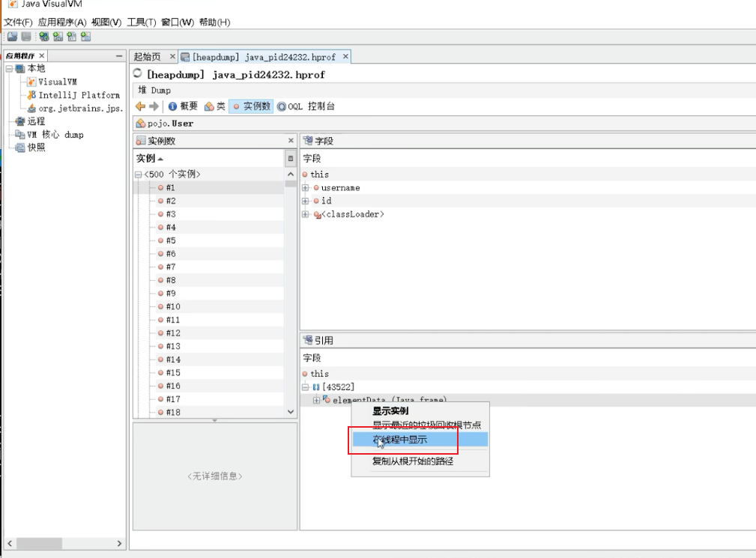Click applications panel scroll right arrow
This screenshot has height=558, width=756.
[x=119, y=544]
